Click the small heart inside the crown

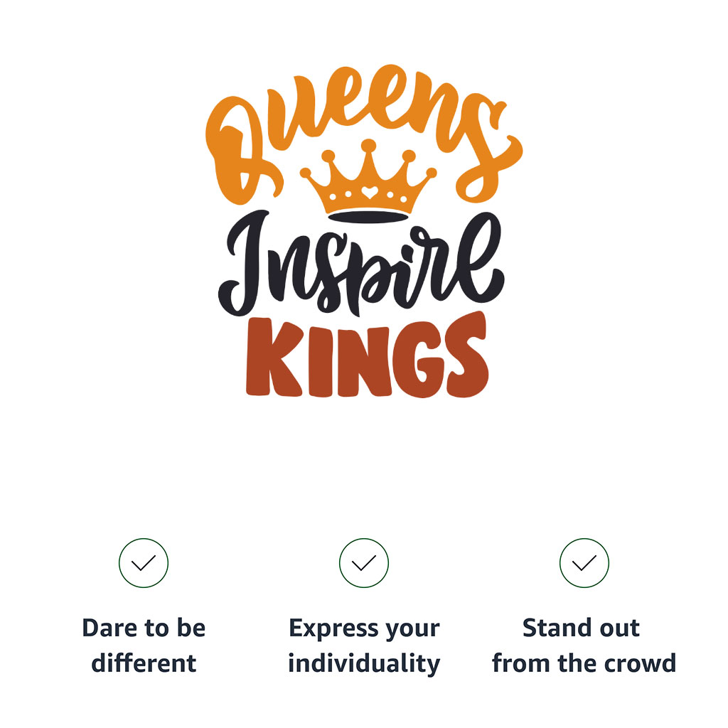tap(368, 192)
